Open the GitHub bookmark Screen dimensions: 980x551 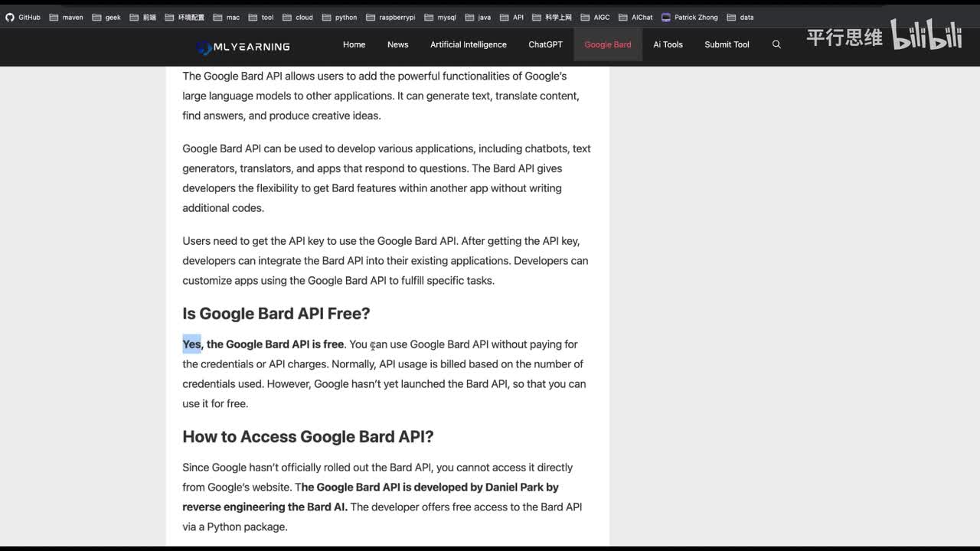pos(23,17)
